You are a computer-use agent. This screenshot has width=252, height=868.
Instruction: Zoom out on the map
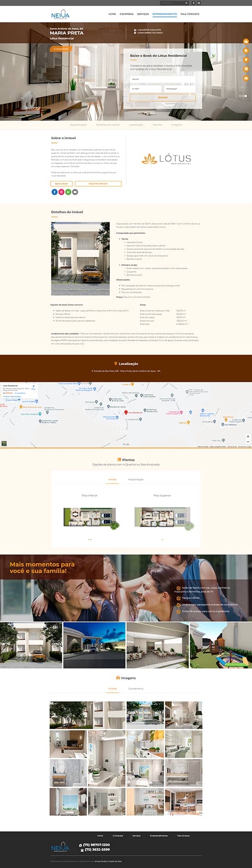point(248,442)
